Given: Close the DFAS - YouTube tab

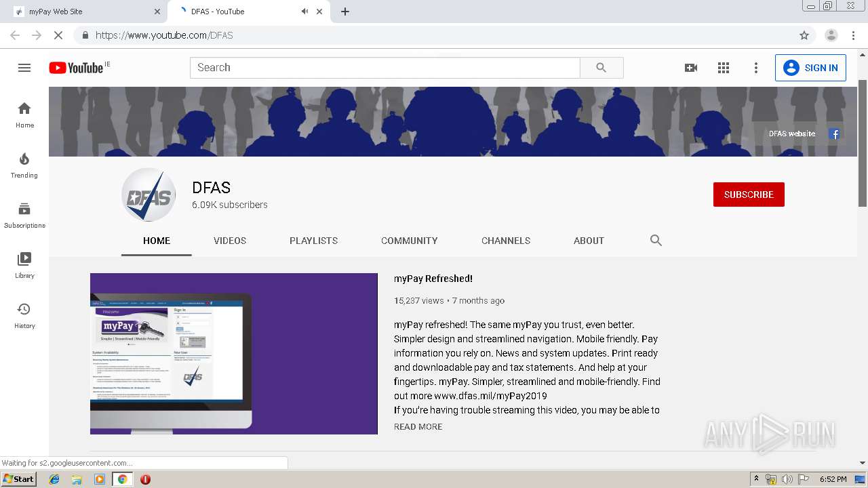Looking at the screenshot, I should [319, 12].
